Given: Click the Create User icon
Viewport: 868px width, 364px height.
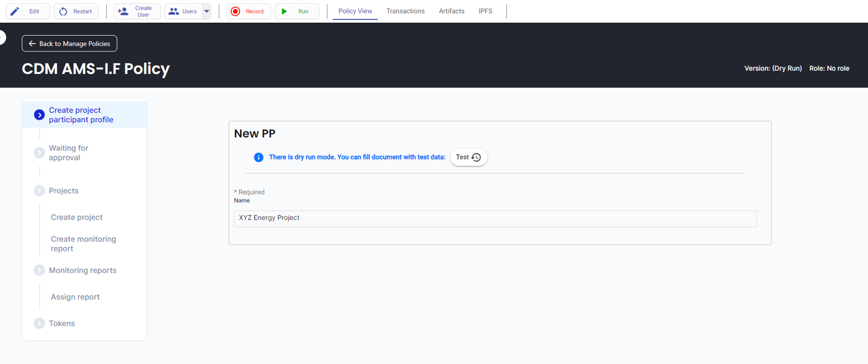Looking at the screenshot, I should click(123, 11).
